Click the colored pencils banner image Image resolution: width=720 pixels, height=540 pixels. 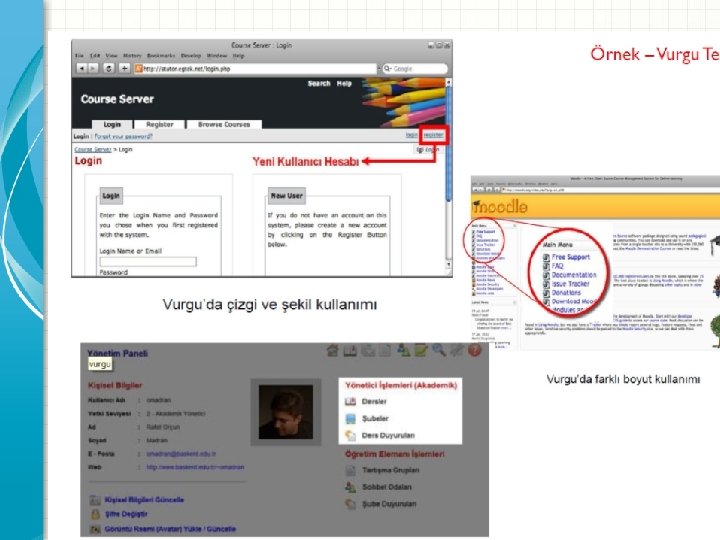click(404, 102)
